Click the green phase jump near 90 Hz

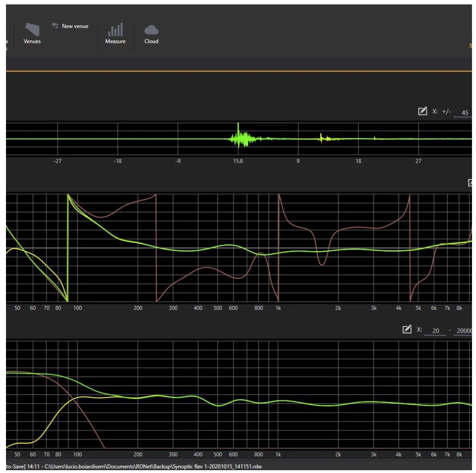click(x=68, y=248)
